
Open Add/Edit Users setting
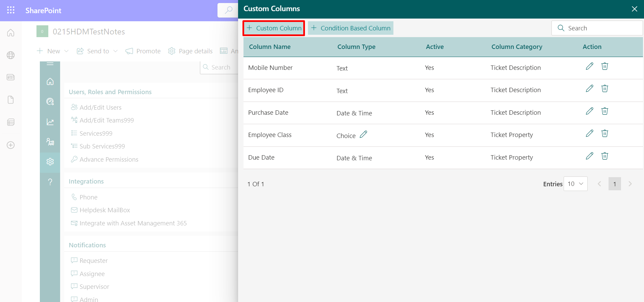click(96, 107)
